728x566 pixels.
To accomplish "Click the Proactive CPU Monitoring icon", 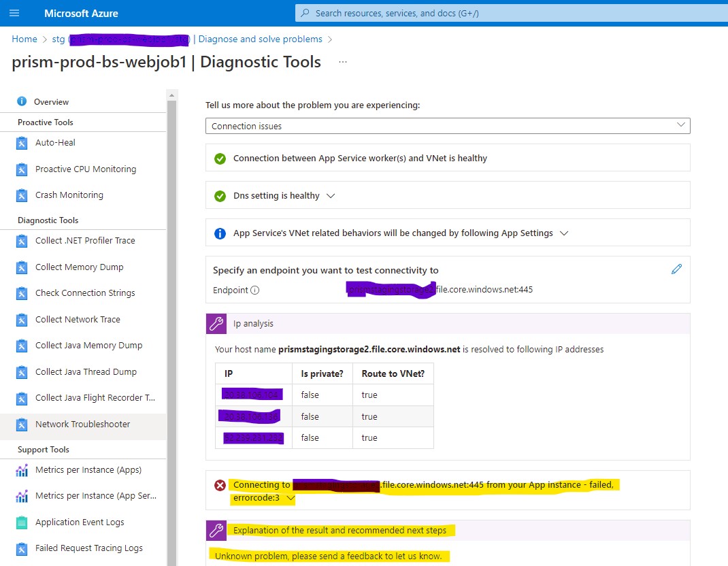I will [x=21, y=169].
